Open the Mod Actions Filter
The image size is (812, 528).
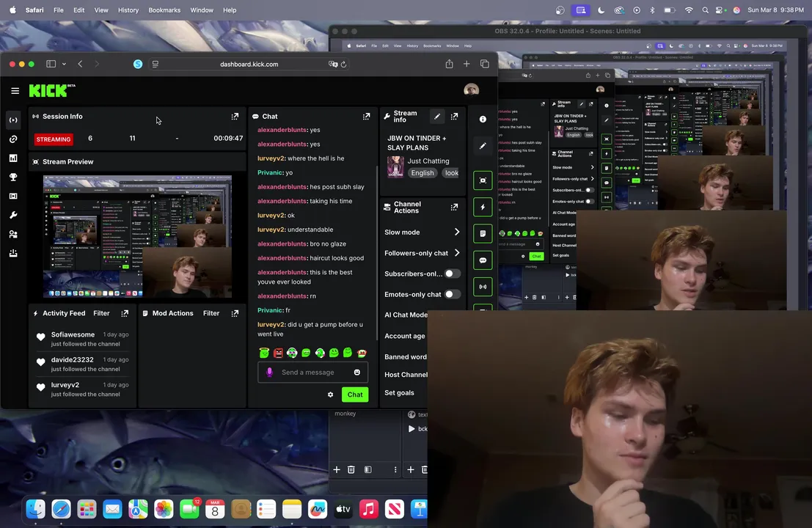tap(211, 313)
